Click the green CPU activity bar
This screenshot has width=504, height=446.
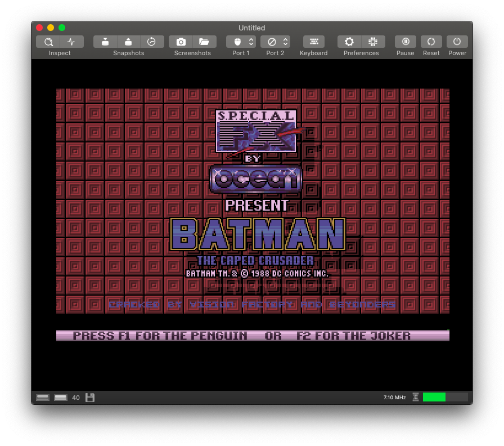point(434,397)
